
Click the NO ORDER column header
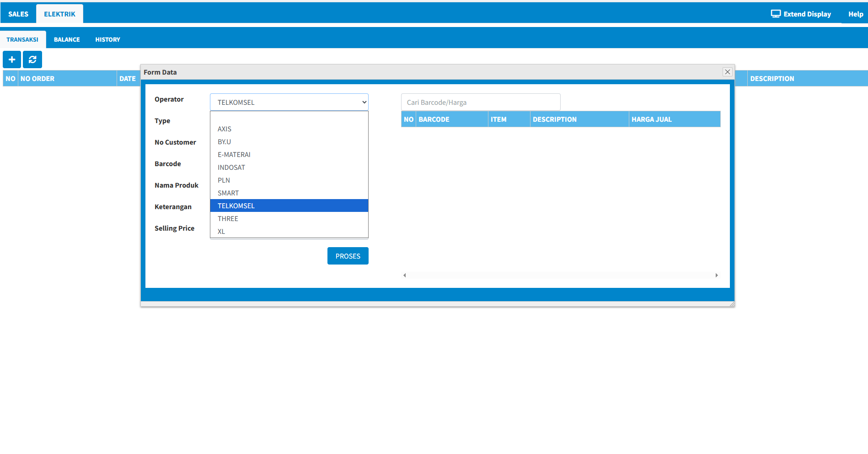pos(67,78)
